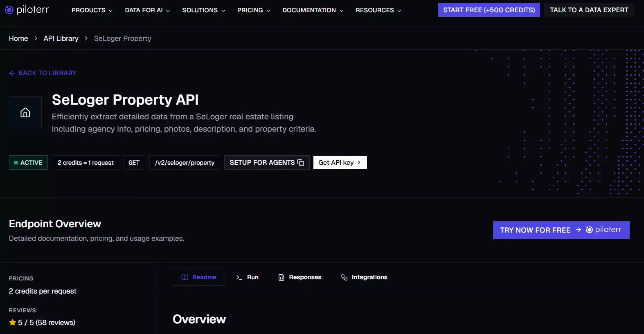644x334 pixels.
Task: Click the 5 / 5 (58 reviews) text
Action: click(x=47, y=323)
